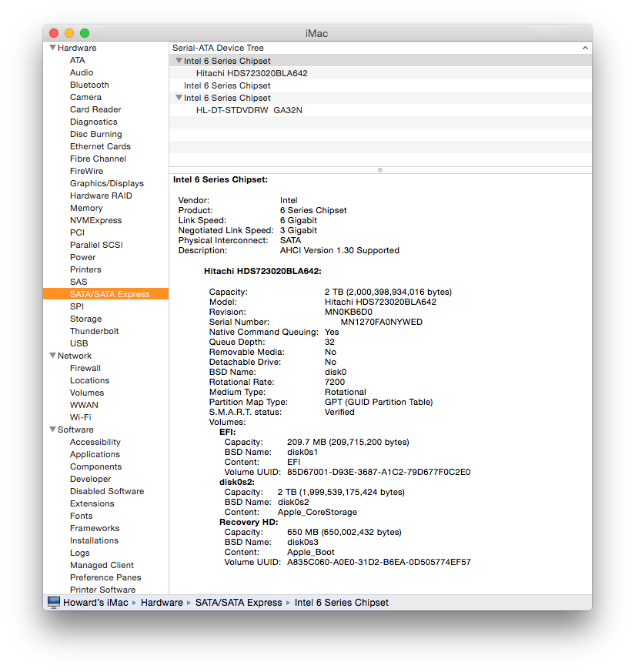The image size is (635, 672).
Task: Click Howard's iMac in the path bar
Action: tap(97, 603)
